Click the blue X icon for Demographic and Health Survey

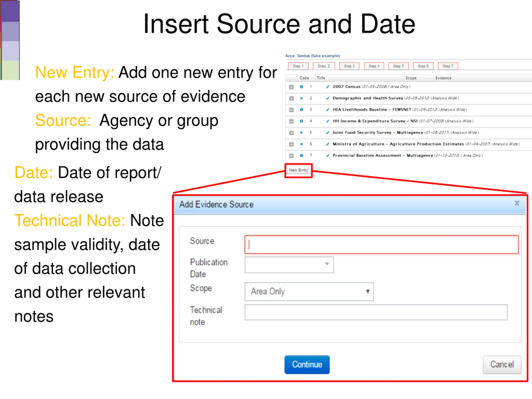pyautogui.click(x=301, y=98)
